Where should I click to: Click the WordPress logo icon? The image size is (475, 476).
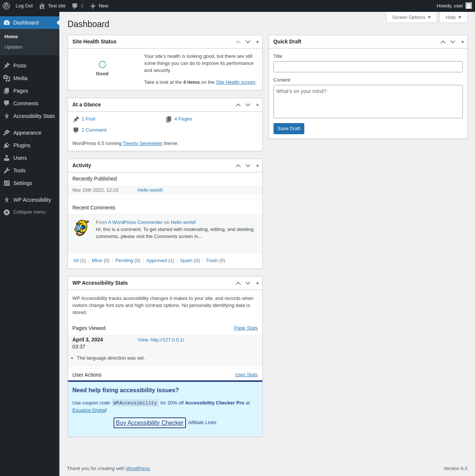click(6, 6)
